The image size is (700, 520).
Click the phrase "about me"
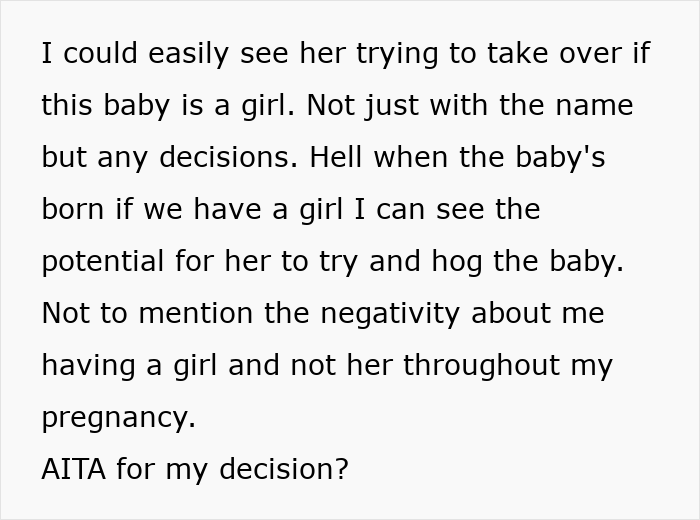coord(537,313)
